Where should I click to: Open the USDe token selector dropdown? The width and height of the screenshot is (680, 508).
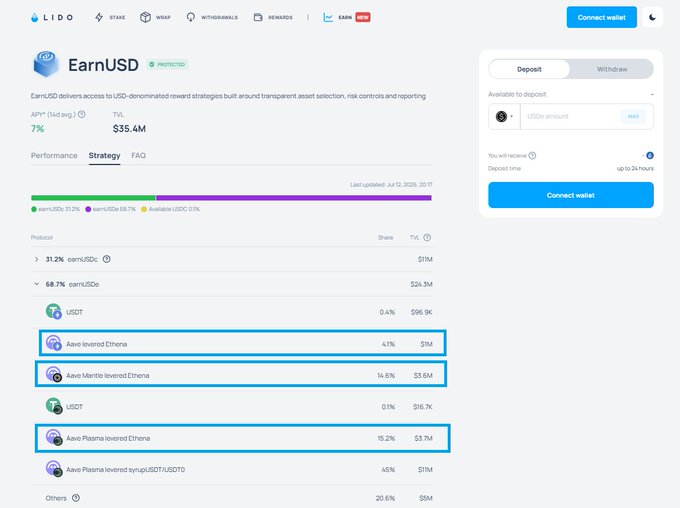point(504,116)
